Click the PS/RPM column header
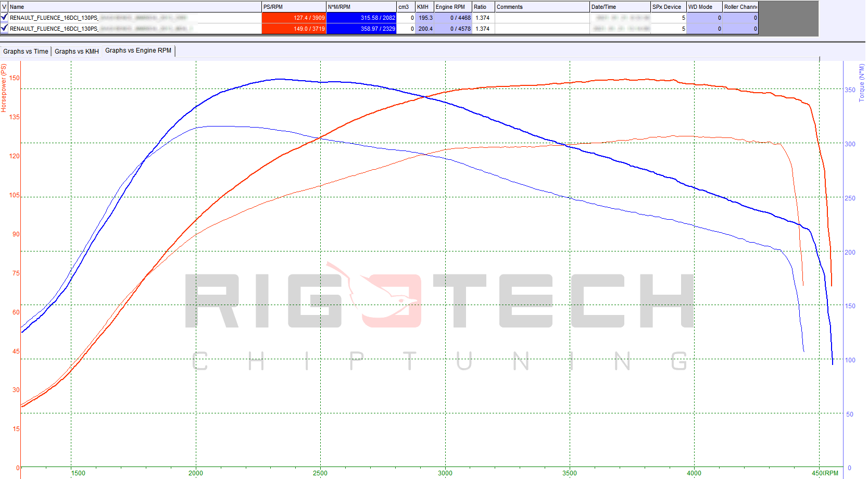 click(294, 7)
